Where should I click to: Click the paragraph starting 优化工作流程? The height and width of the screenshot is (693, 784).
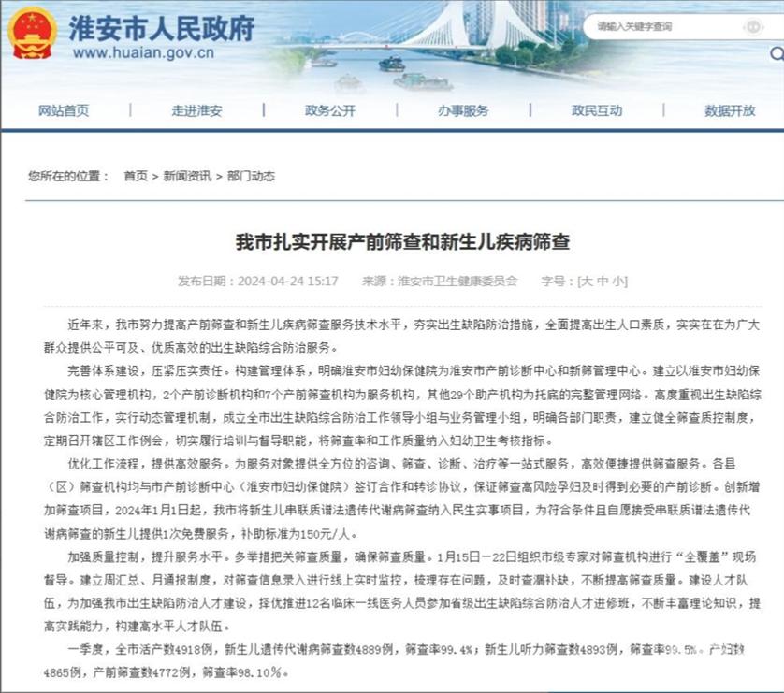tap(402, 498)
